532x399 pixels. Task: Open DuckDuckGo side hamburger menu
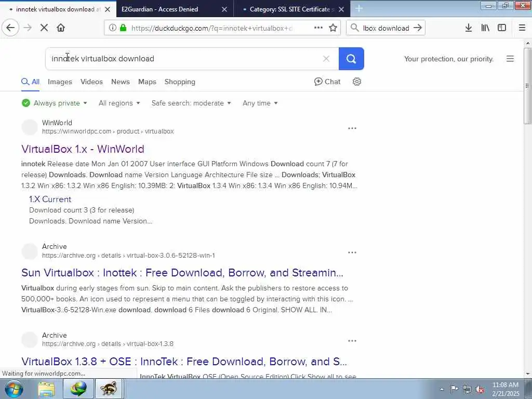tap(510, 59)
